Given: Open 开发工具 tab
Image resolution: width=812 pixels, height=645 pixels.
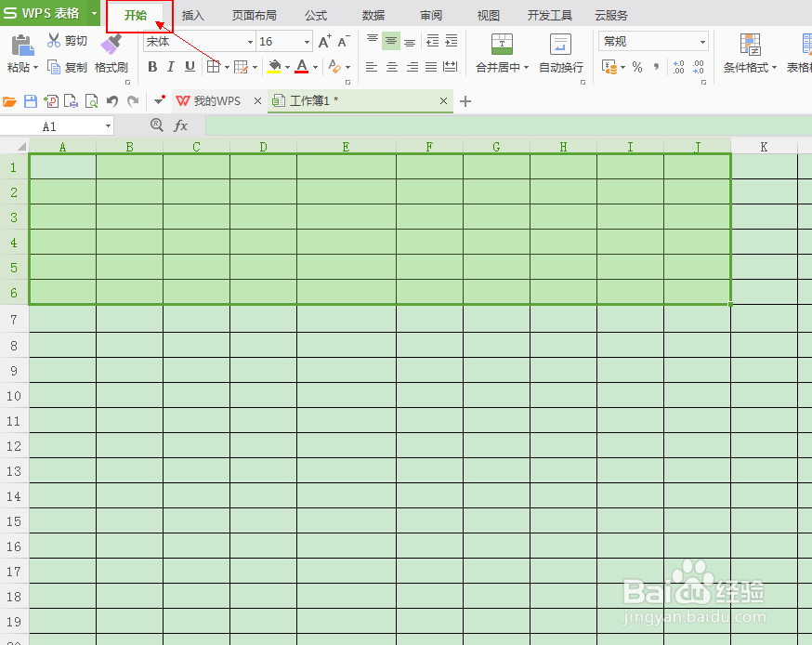Looking at the screenshot, I should pos(549,16).
